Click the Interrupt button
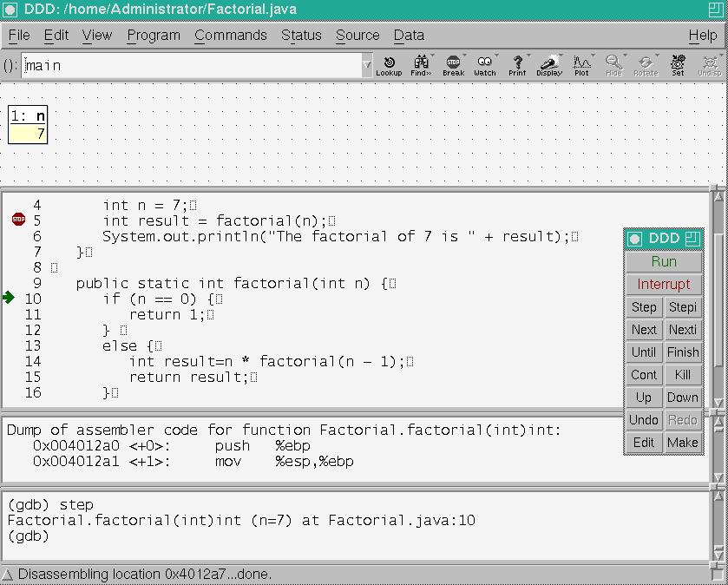 664,284
